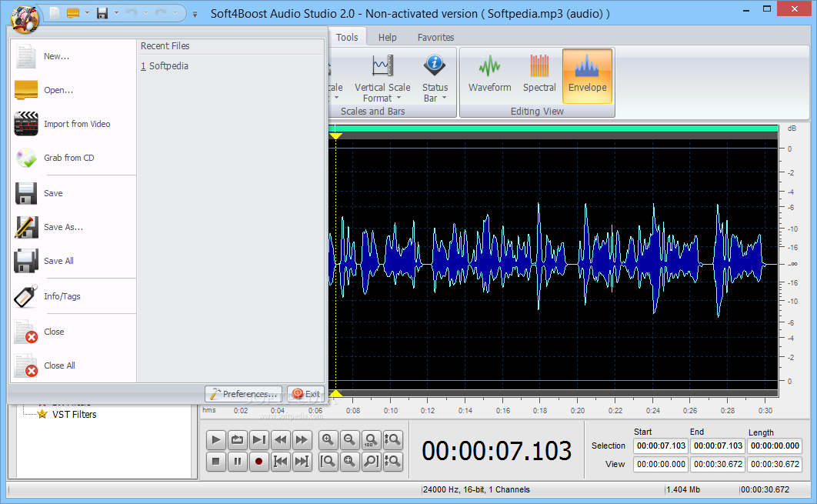Open Info/Tags from the file menu
This screenshot has height=504, width=817.
(x=73, y=296)
